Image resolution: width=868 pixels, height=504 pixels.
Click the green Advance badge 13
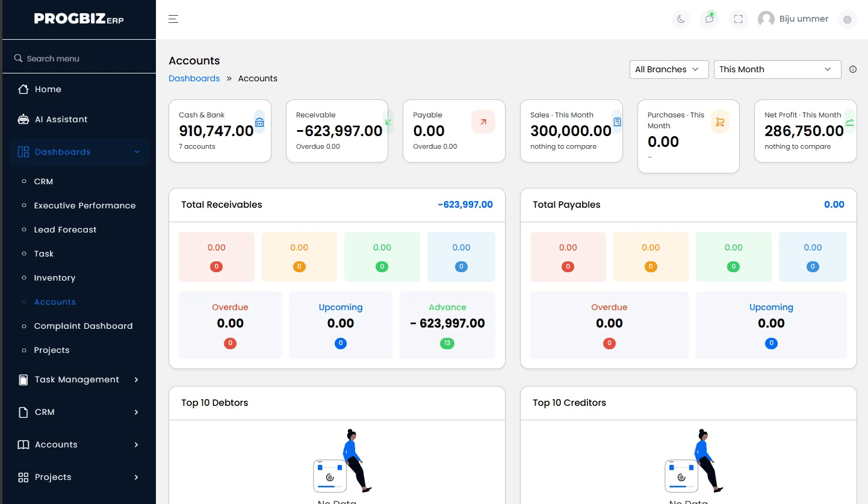[447, 344]
